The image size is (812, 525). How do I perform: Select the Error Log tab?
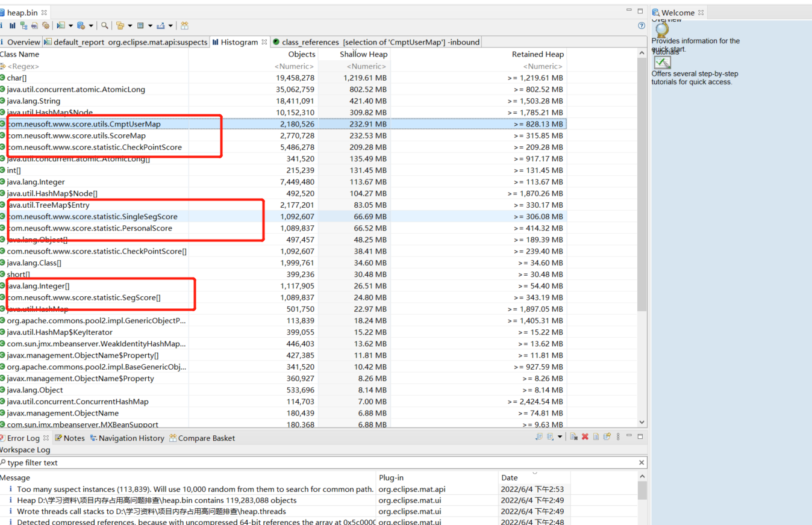(x=24, y=438)
